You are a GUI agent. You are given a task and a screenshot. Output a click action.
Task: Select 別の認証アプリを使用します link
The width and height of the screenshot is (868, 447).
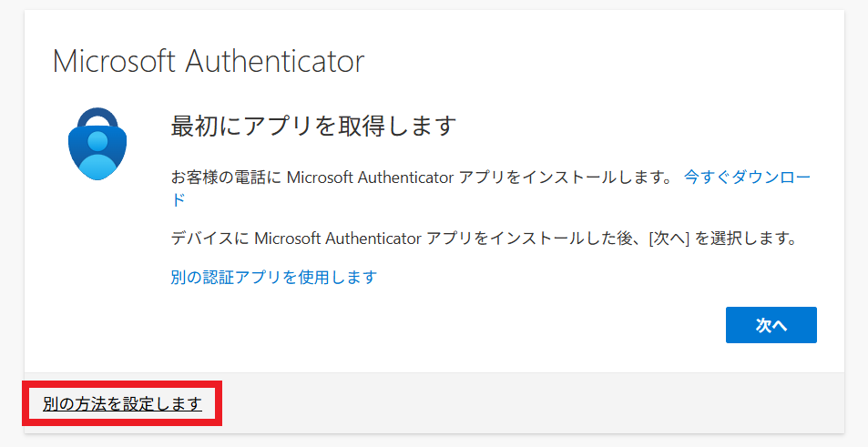point(274,277)
